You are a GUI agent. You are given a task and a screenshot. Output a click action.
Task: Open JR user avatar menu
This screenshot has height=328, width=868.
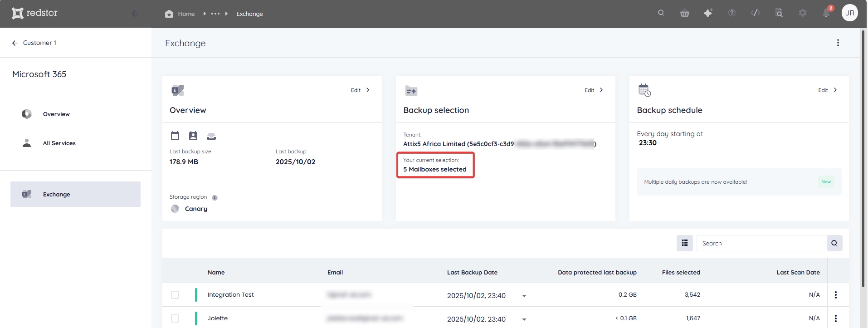pos(850,13)
